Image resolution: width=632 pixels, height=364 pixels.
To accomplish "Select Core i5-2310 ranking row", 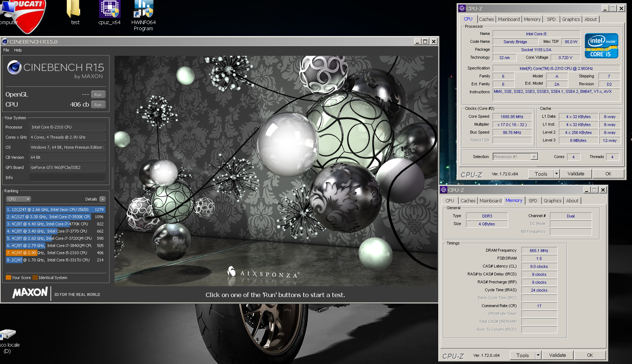I will tap(55, 253).
